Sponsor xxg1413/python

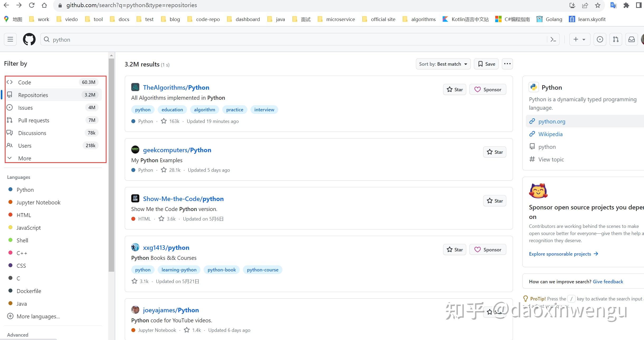pos(488,250)
